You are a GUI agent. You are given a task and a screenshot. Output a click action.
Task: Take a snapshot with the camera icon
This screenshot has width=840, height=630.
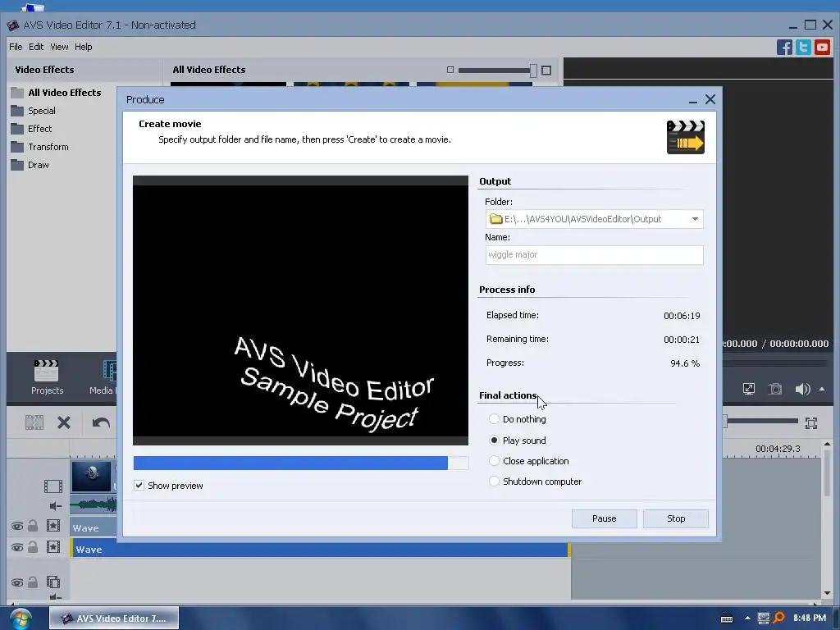point(775,389)
